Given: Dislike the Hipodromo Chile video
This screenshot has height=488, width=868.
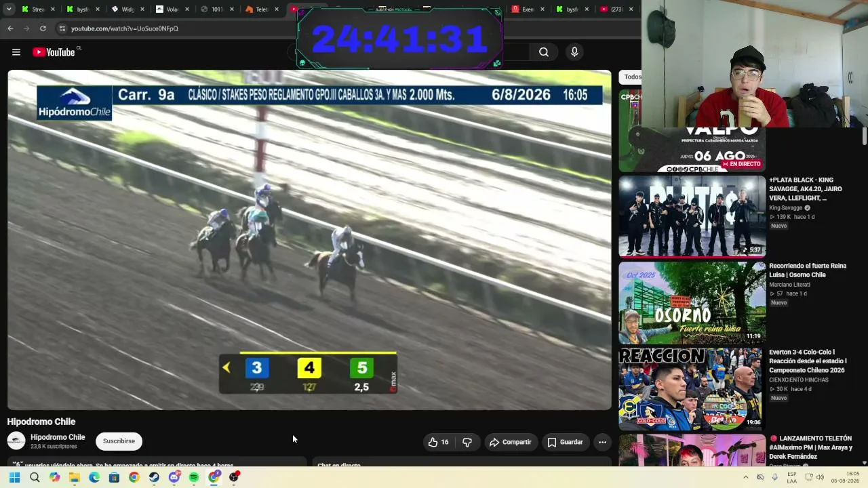Looking at the screenshot, I should [x=467, y=442].
